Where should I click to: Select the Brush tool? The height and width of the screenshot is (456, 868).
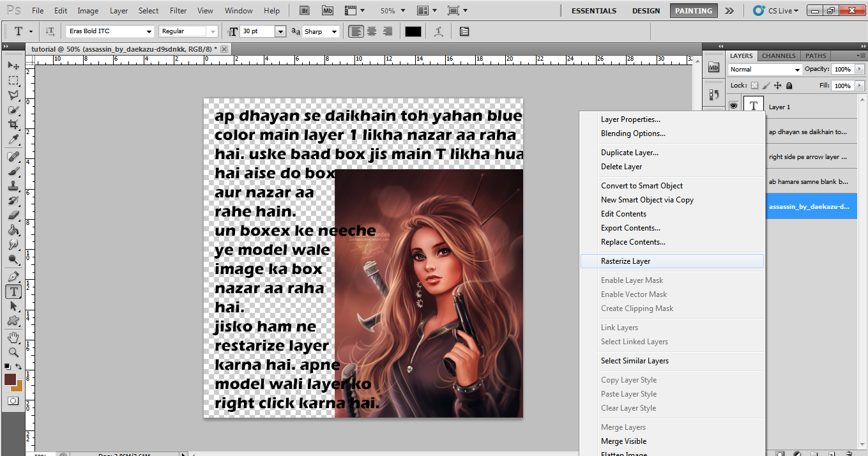[13, 171]
